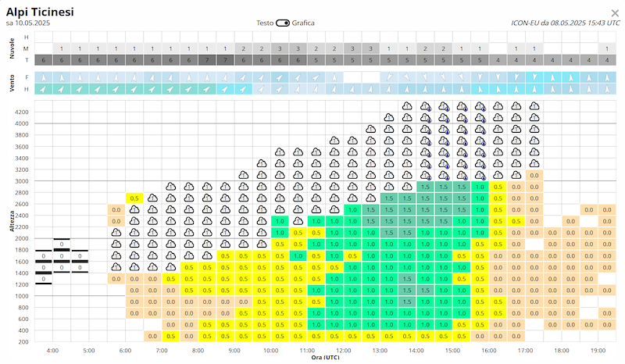Viewport: 625px width, 364px height.
Task: Click the 19:00 label on the time axis
Action: coord(598,351)
